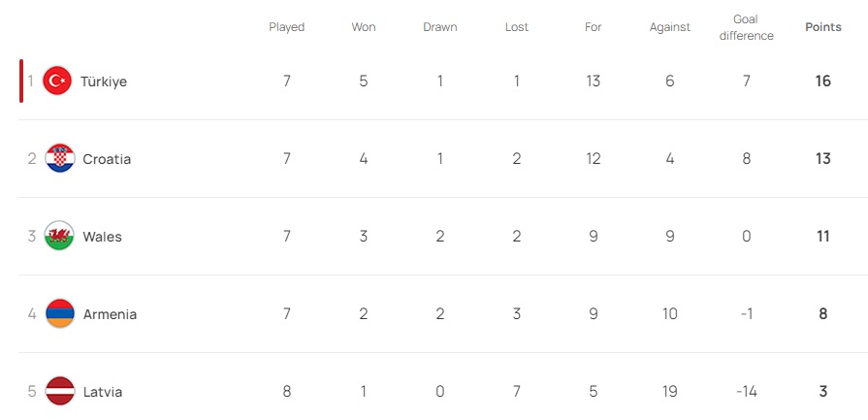Screen dimensions: 868x420
Task: Click the Against column header
Action: pyautogui.click(x=670, y=27)
